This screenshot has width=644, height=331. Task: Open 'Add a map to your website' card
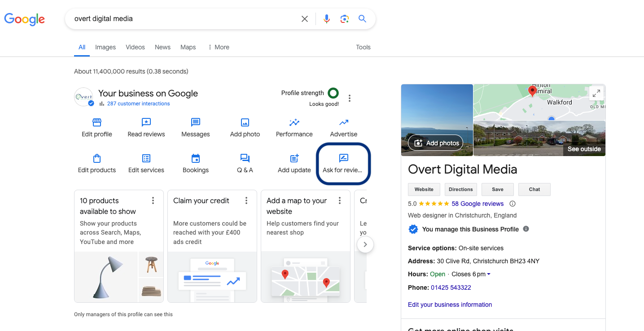[x=306, y=246]
